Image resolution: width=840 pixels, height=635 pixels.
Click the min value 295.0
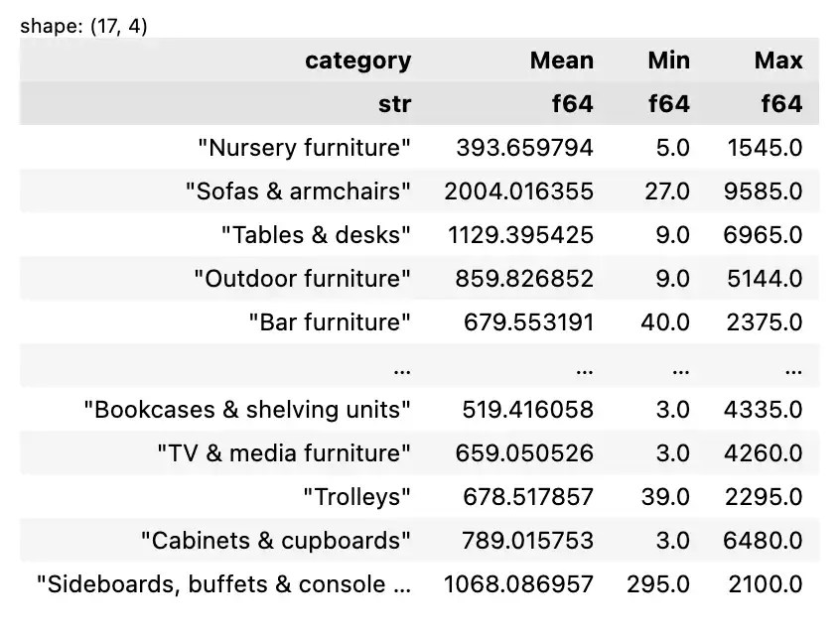coord(658,584)
